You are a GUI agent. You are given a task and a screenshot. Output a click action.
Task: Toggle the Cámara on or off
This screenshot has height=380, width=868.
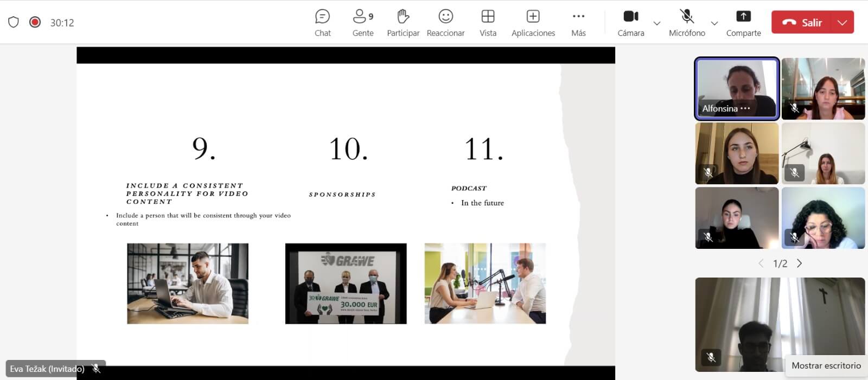(x=630, y=23)
